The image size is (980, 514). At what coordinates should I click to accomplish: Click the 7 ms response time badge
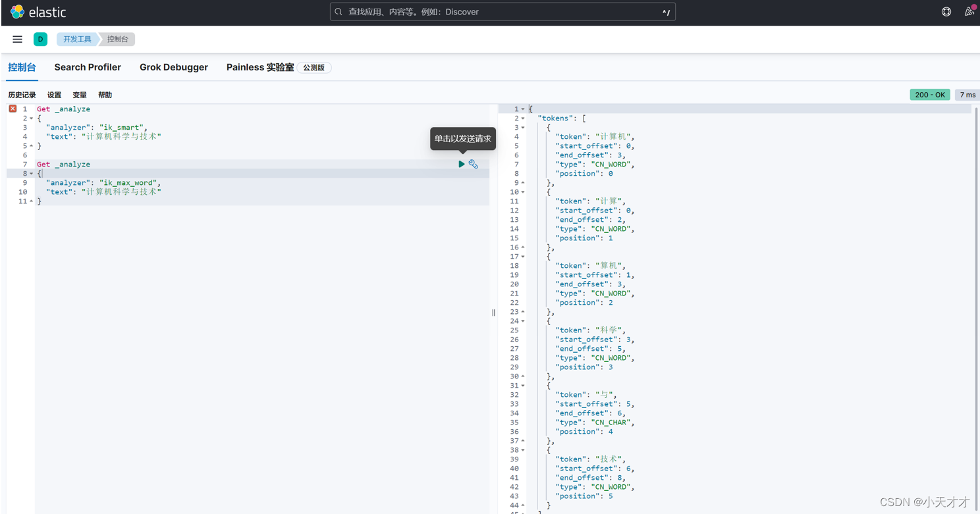click(967, 95)
